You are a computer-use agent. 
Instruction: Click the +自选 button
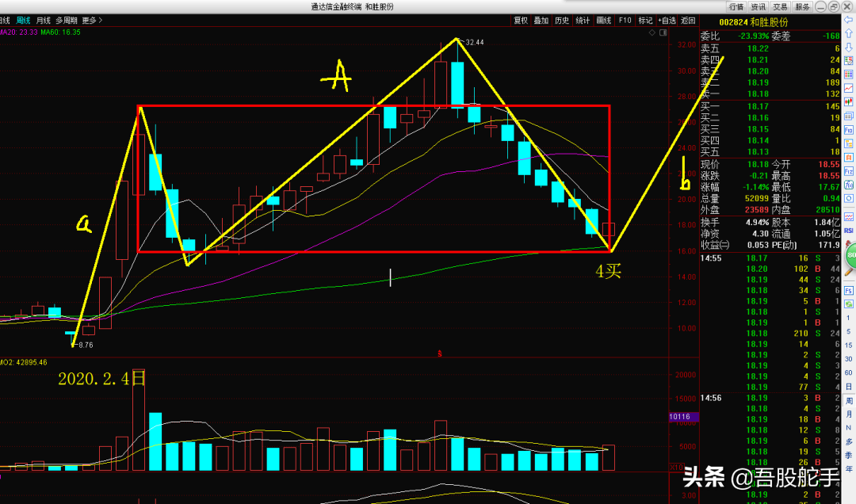coord(667,20)
